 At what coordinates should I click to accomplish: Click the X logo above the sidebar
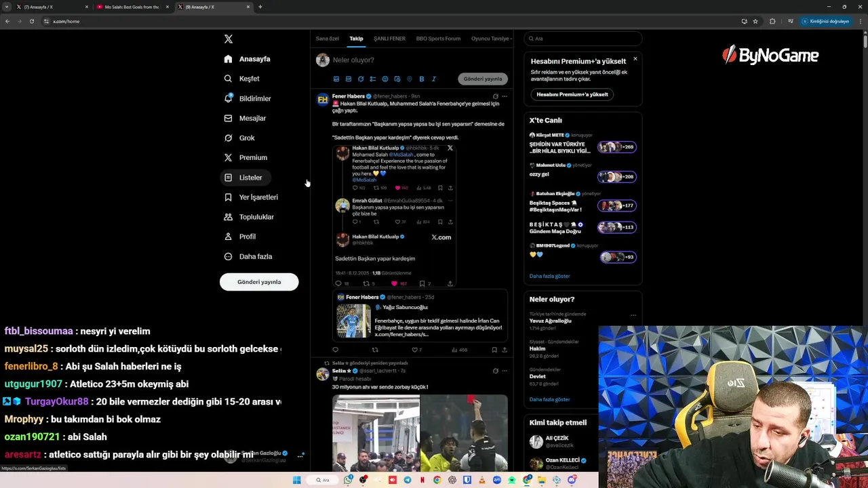[229, 39]
